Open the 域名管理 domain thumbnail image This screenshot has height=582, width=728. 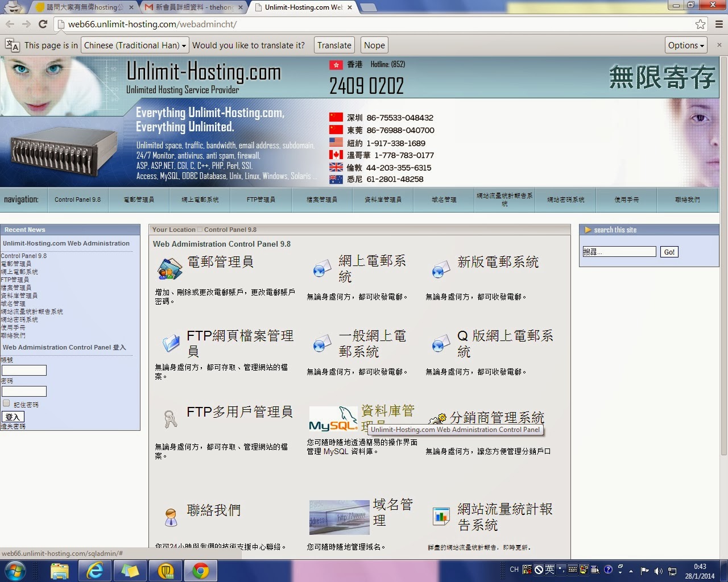tap(339, 517)
